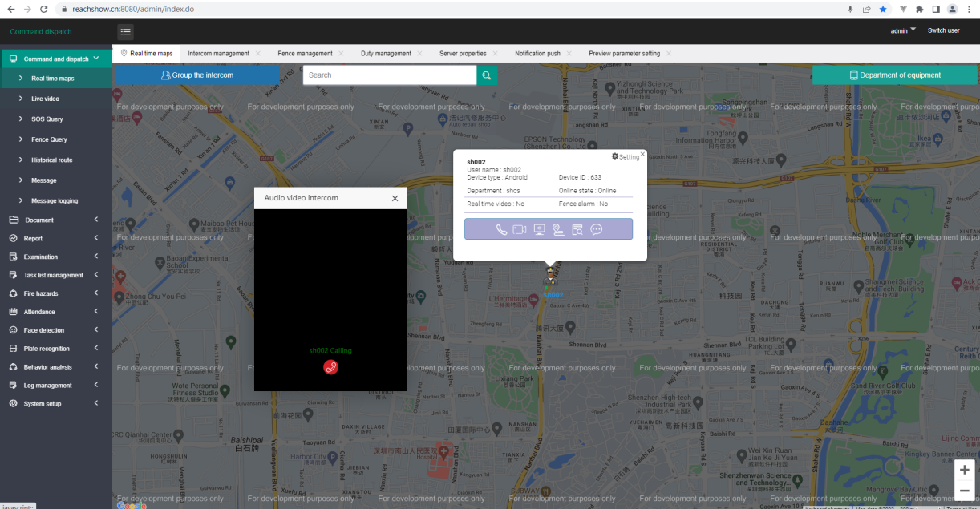Click Department of equipment button
980x509 pixels.
(x=894, y=75)
